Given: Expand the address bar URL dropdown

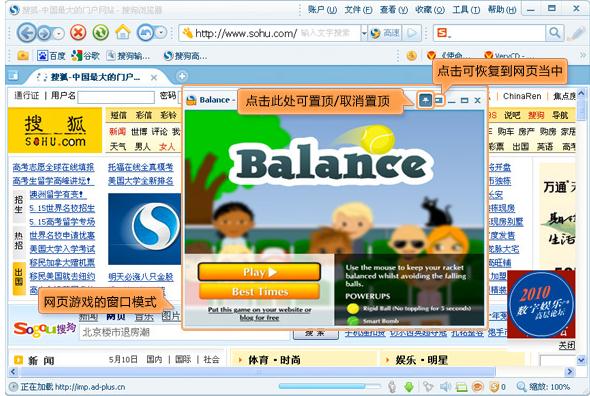Looking at the screenshot, I should coord(364,34).
